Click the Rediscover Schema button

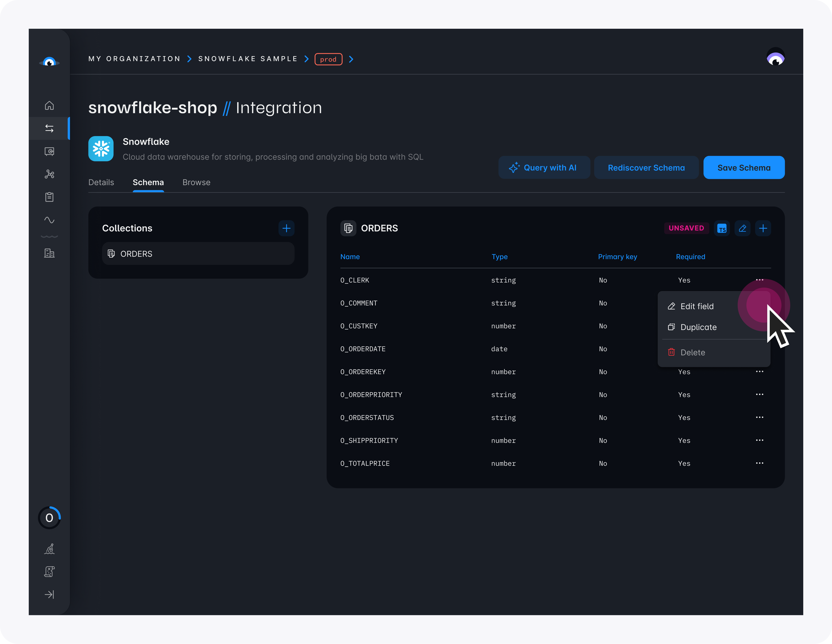click(646, 168)
